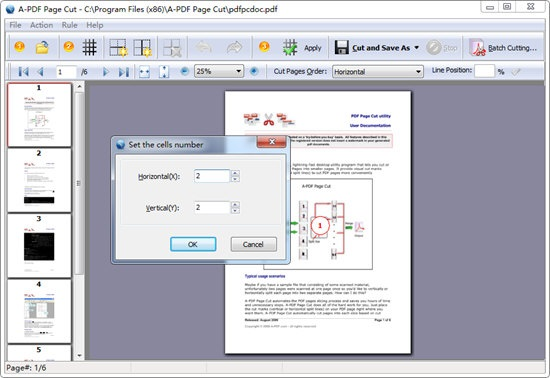Confirm the cells number with OK

(193, 244)
